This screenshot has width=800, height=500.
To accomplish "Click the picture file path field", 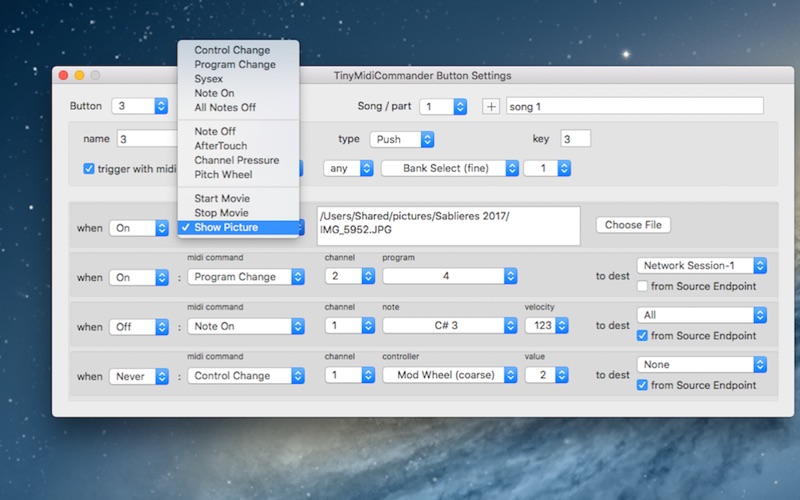I will (x=448, y=226).
